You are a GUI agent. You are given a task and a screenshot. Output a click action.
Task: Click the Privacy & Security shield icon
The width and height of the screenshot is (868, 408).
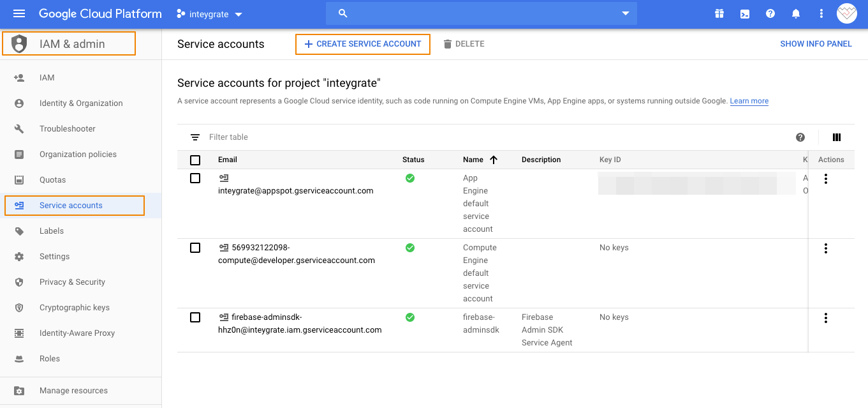[19, 282]
